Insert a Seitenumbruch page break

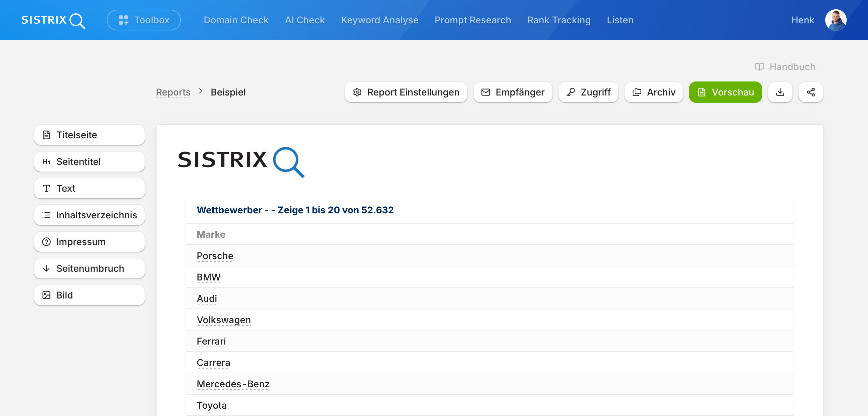pyautogui.click(x=89, y=268)
